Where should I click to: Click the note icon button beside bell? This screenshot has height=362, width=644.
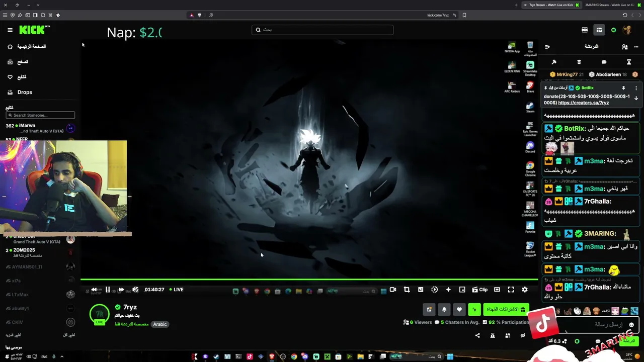click(429, 310)
